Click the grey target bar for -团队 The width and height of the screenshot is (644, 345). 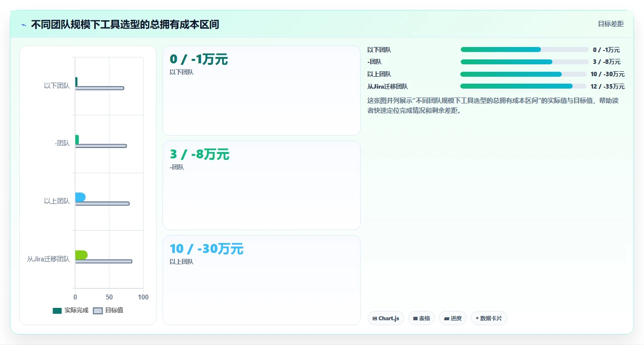[101, 146]
